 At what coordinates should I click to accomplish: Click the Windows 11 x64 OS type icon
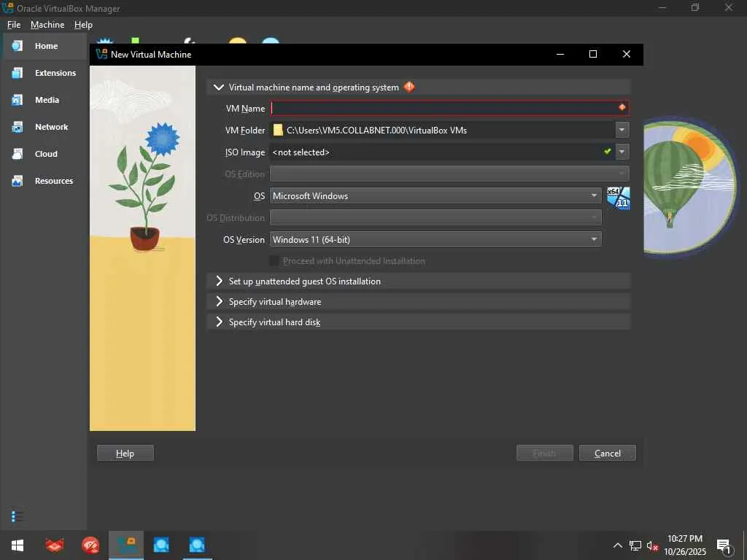[x=619, y=198]
